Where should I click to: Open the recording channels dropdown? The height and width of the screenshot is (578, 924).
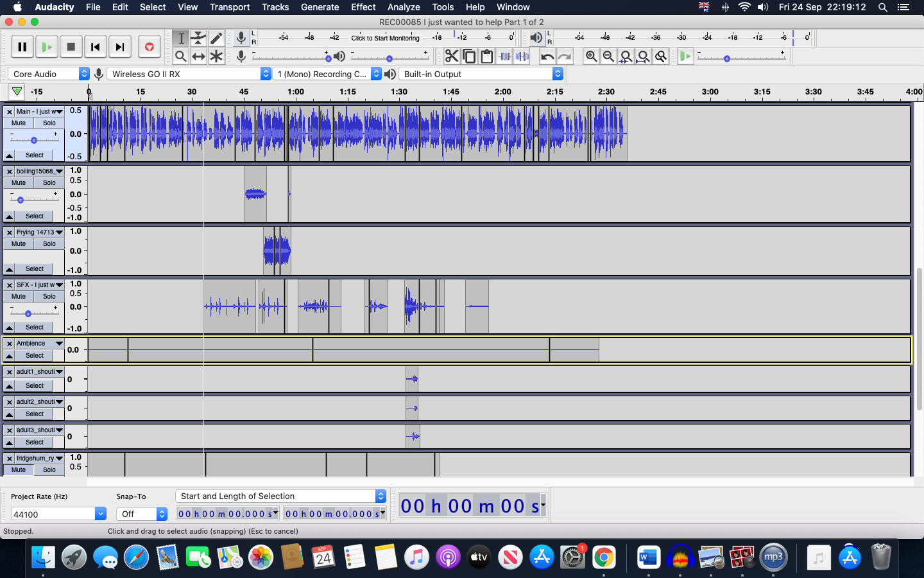(327, 74)
